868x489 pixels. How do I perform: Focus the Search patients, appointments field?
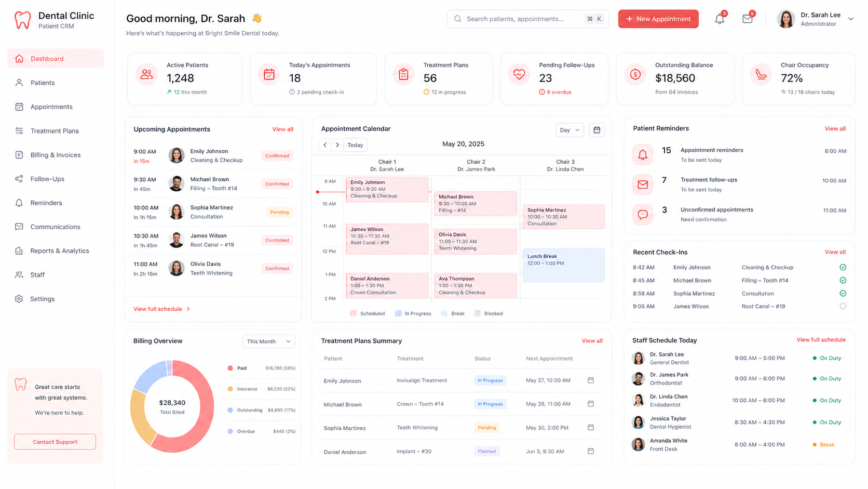point(528,19)
